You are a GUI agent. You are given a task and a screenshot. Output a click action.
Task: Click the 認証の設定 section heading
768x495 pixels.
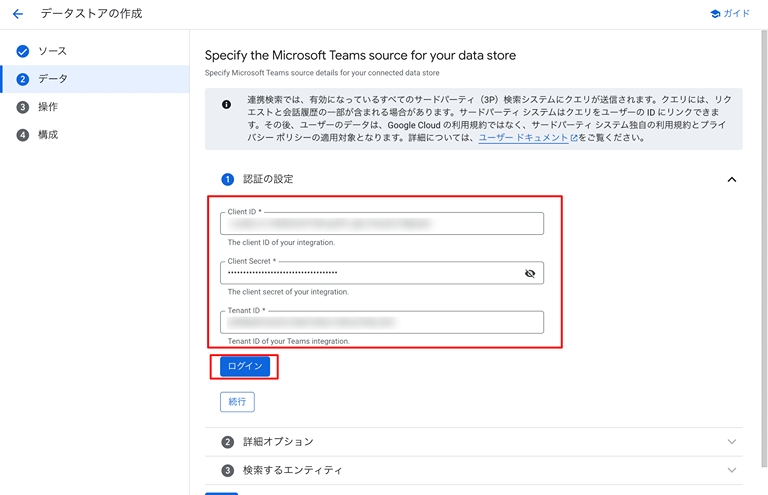[x=268, y=179]
